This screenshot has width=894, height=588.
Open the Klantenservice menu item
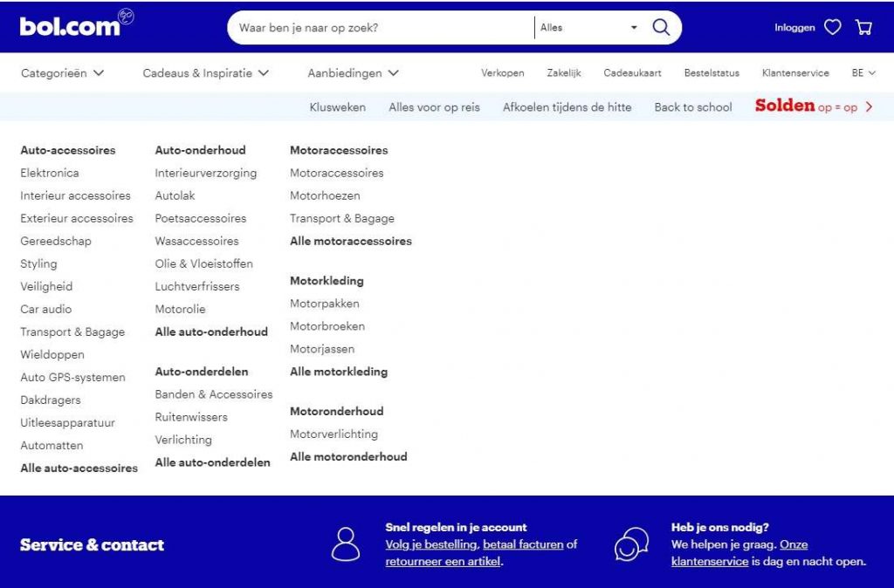795,73
